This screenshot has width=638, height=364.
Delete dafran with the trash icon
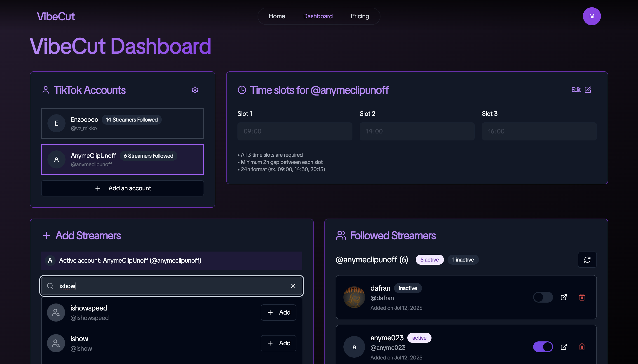point(582,297)
